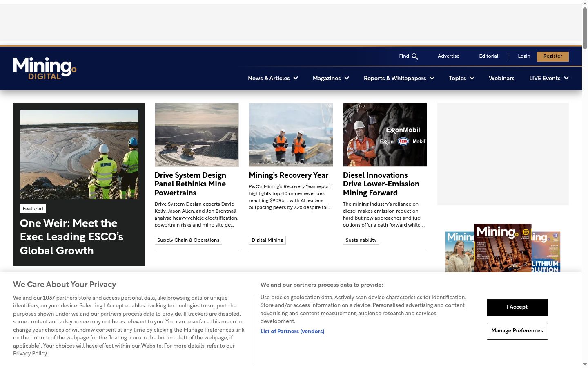Open Diesel Innovations headline
The image size is (588, 368).
[381, 184]
